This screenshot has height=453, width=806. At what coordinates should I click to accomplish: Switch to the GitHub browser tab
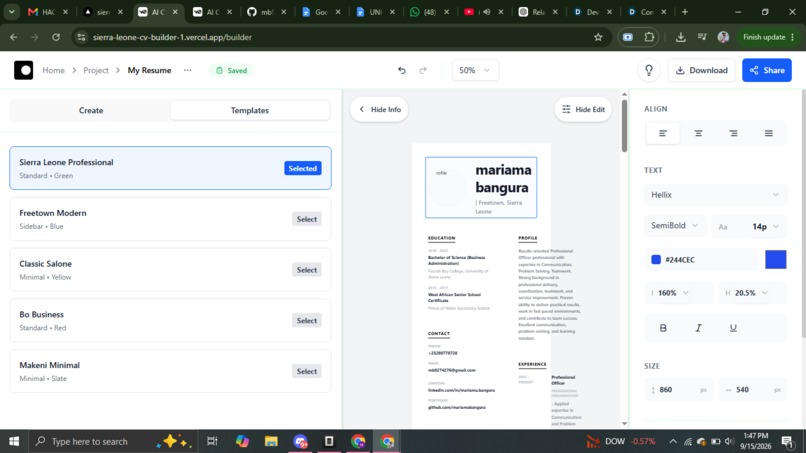click(x=266, y=12)
